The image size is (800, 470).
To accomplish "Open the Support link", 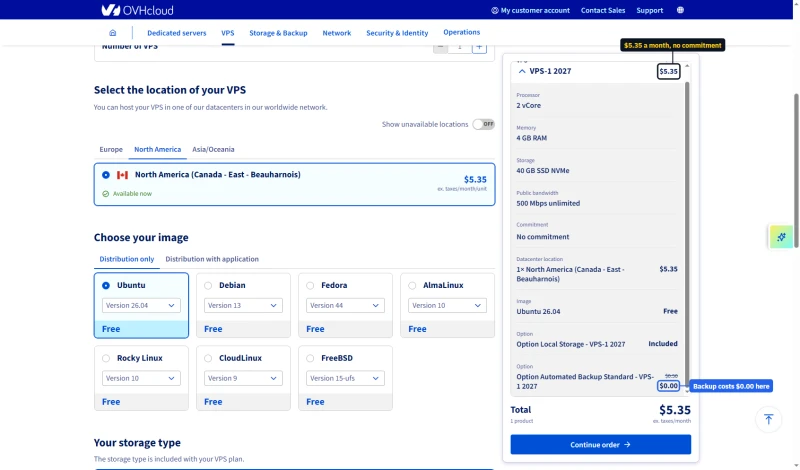I will coord(649,10).
